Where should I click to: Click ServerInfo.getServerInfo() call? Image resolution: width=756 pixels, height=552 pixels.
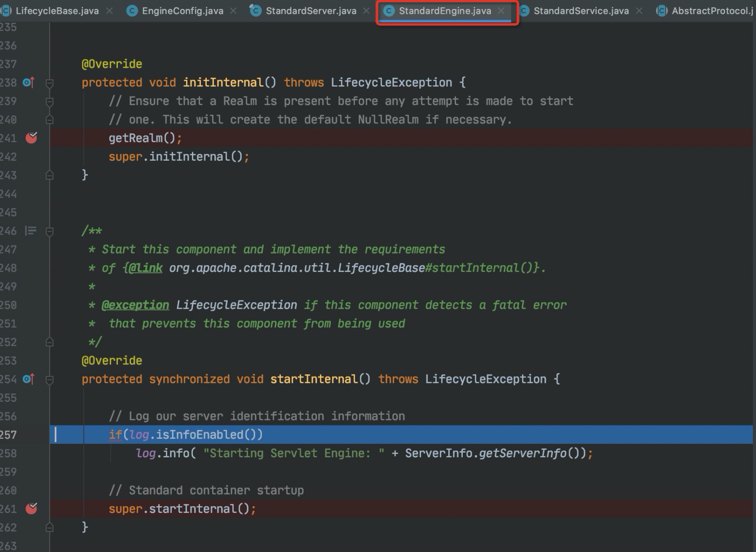point(492,453)
